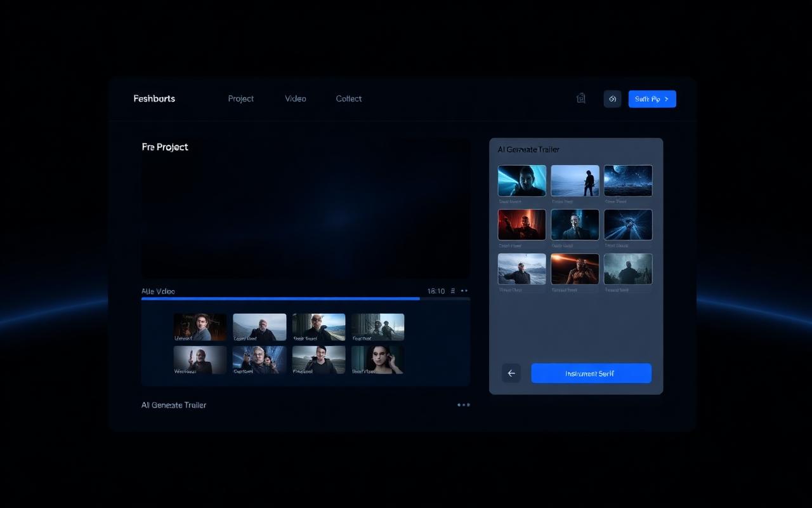Viewport: 812px width, 508px height.
Task: Open three-dot menu in bottom AI Generate Trailer row
Action: 464,404
